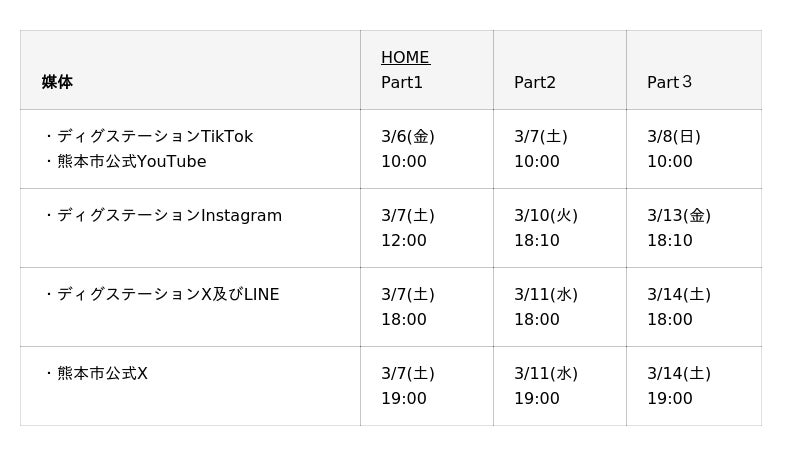
Task: Select the 3/14(土) 19:00 cell
Action: pos(679,386)
